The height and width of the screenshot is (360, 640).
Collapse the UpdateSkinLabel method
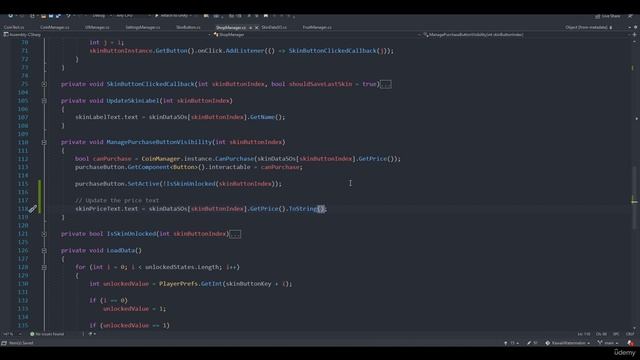tap(44, 100)
